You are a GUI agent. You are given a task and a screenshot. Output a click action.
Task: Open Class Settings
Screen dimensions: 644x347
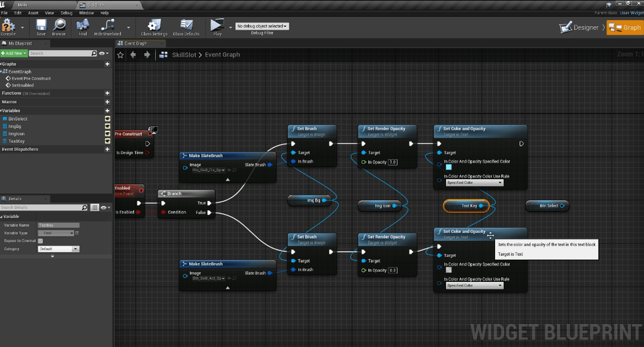point(154,26)
